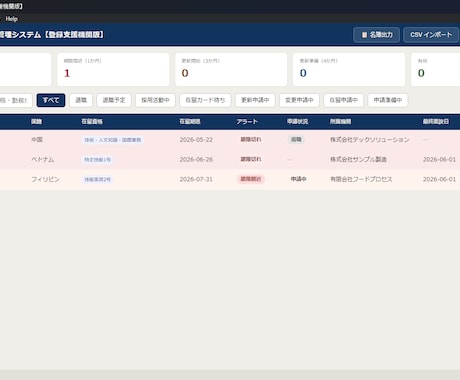Open the Help menu
Viewport: 460px width, 380px height.
click(x=12, y=19)
